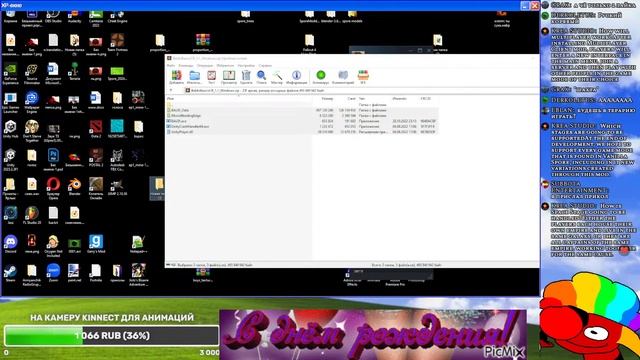Screen dimensions: 640x360
Task: Select the Garry's Mod desktop icon
Action: point(96,244)
